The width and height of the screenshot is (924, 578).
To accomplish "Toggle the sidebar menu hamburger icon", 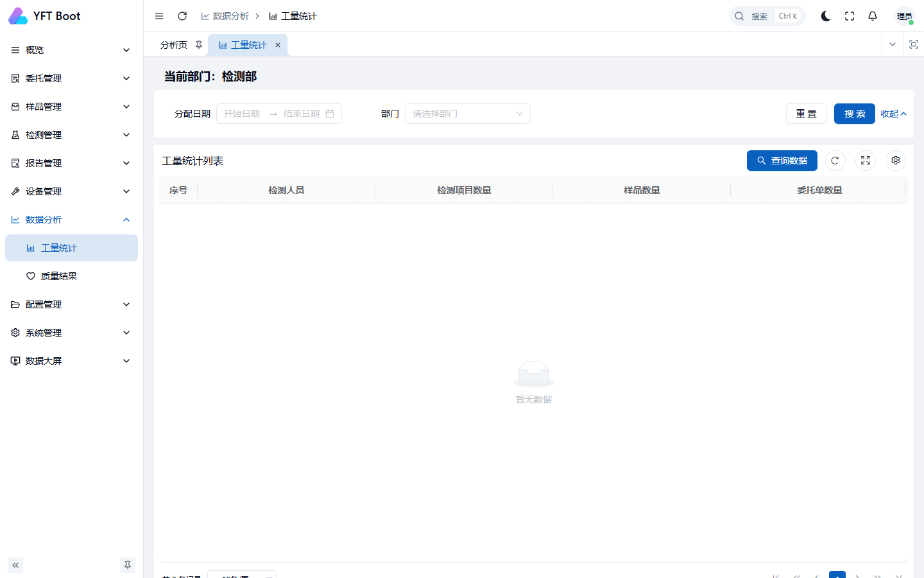I will (159, 16).
